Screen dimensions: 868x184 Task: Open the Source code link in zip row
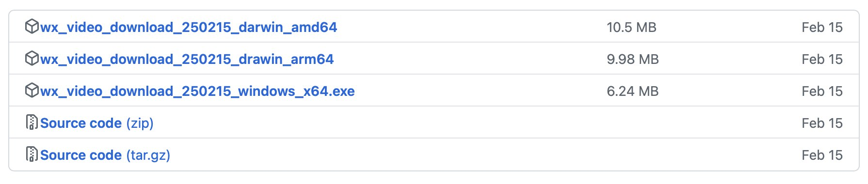tap(81, 123)
